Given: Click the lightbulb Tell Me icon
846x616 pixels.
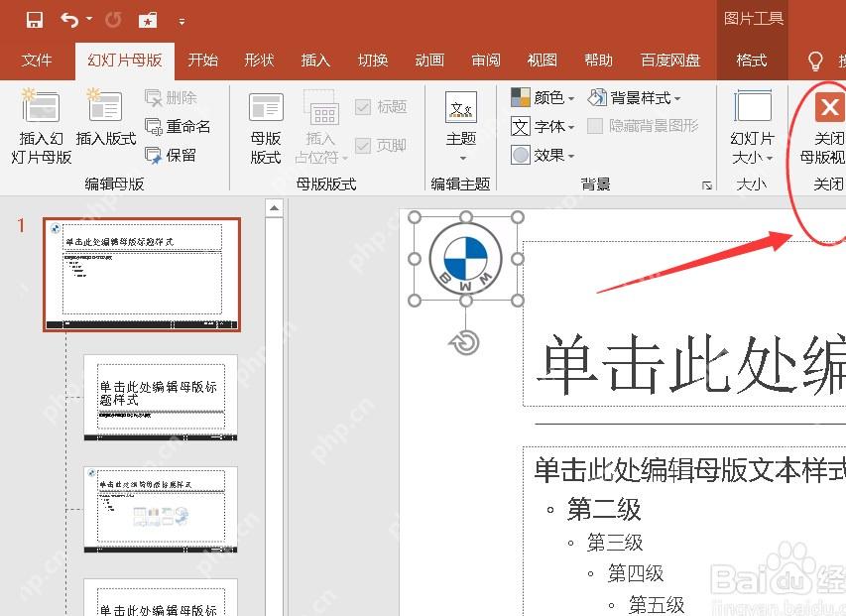Looking at the screenshot, I should (815, 61).
